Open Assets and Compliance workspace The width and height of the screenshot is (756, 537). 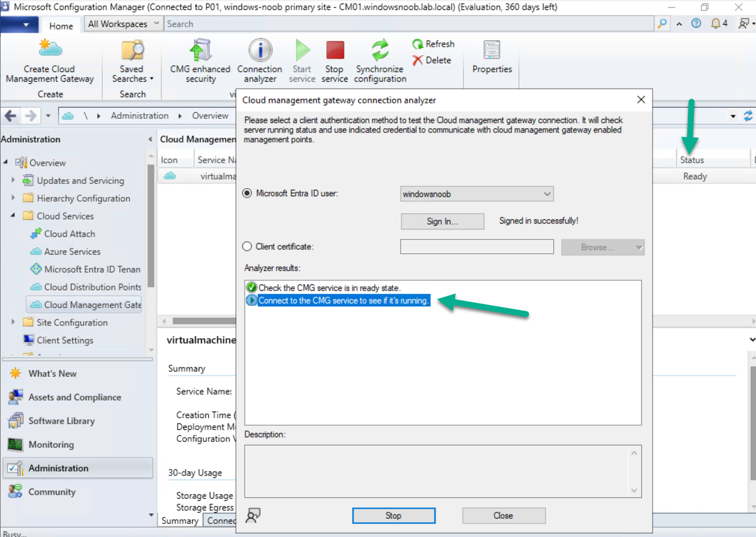click(x=77, y=397)
